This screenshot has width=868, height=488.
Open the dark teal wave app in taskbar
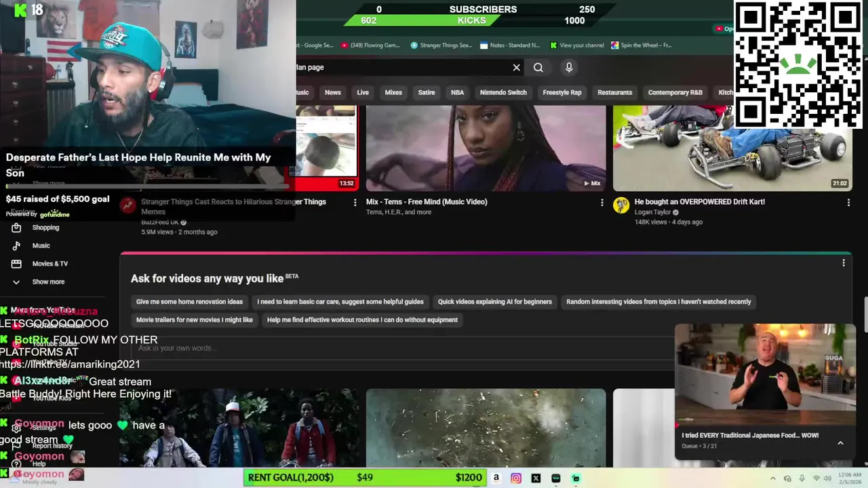click(x=556, y=478)
